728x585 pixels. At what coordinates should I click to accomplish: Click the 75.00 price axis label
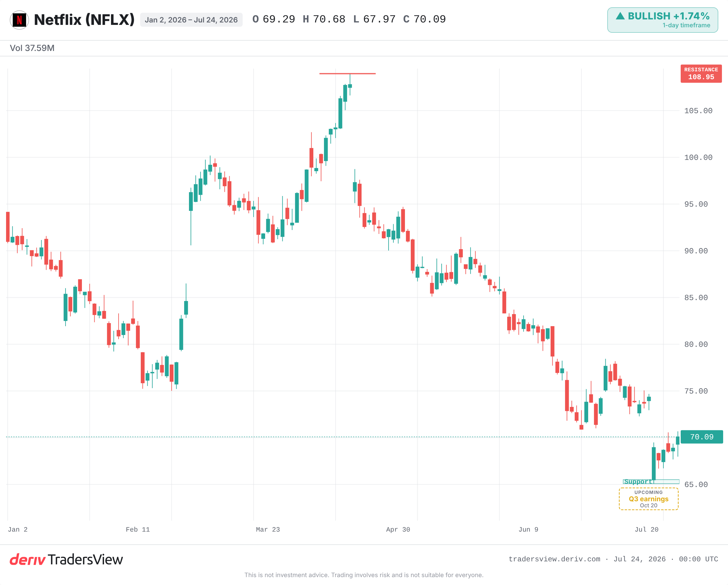tap(696, 391)
